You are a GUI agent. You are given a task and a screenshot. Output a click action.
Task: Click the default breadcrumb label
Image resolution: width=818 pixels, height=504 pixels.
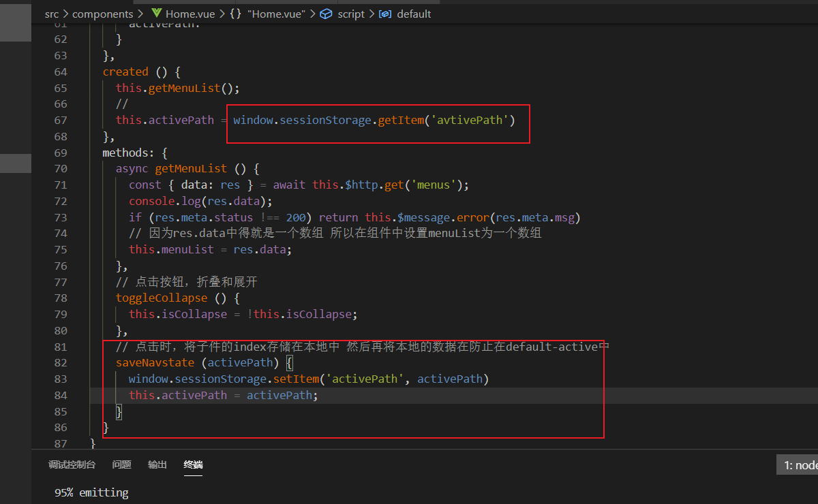pos(414,14)
